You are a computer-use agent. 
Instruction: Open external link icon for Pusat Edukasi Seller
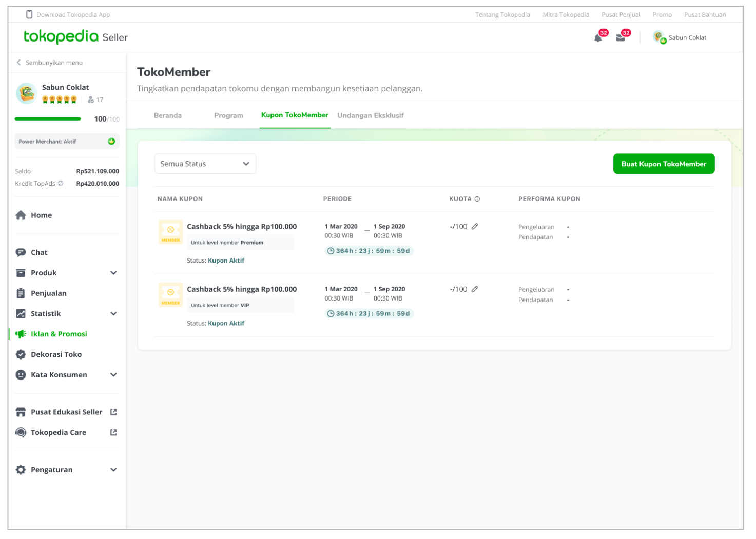114,412
